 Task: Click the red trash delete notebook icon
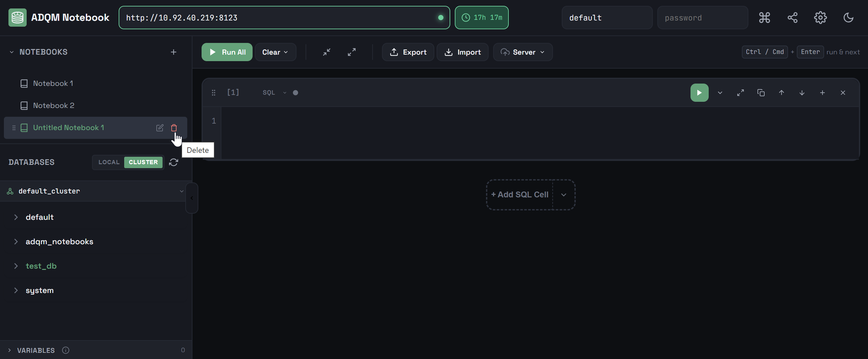pyautogui.click(x=174, y=128)
